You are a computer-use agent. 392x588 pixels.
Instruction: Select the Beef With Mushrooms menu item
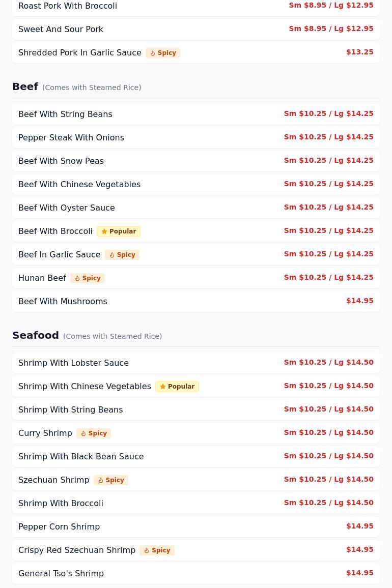196,302
